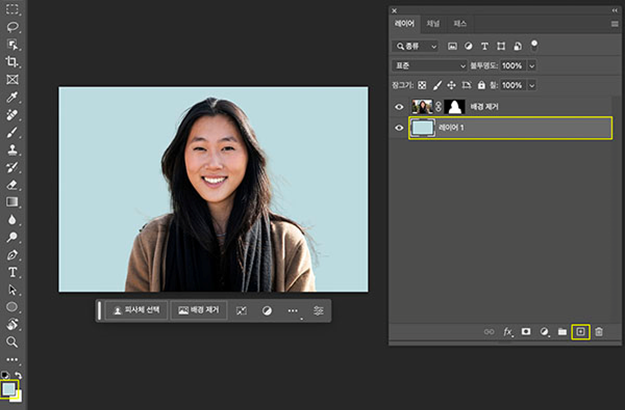
Task: Hide the 배경 제거 layer
Action: coord(399,106)
